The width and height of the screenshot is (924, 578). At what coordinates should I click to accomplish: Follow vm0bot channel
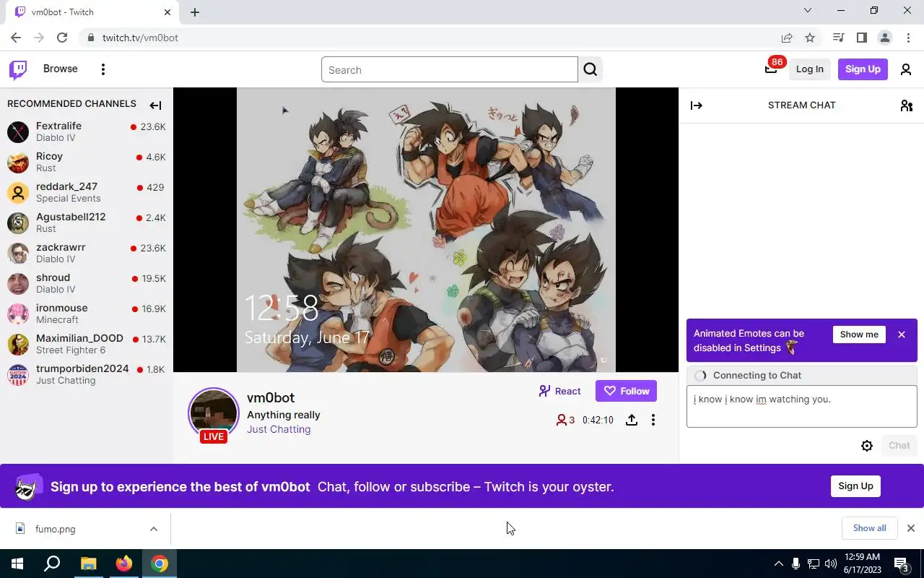point(626,391)
